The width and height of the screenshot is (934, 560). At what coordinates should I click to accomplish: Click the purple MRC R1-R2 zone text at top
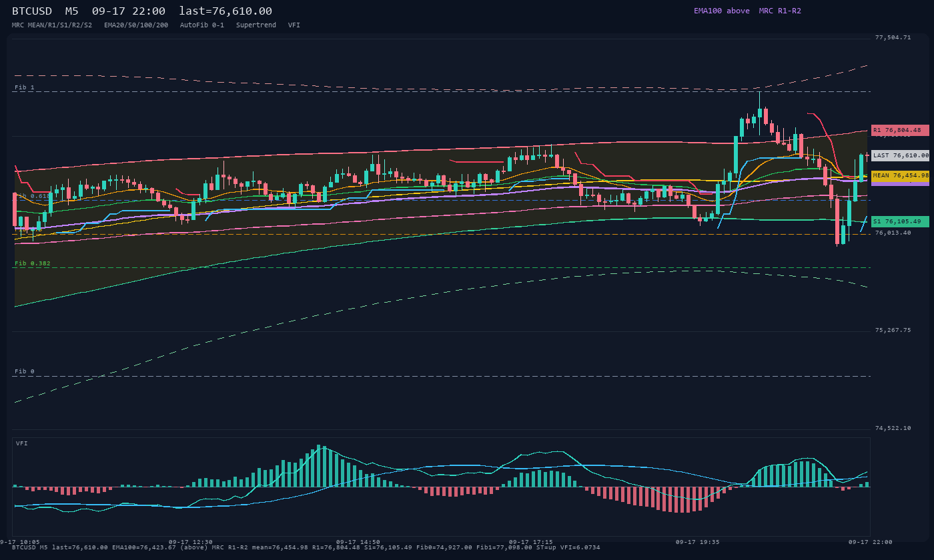pyautogui.click(x=780, y=11)
